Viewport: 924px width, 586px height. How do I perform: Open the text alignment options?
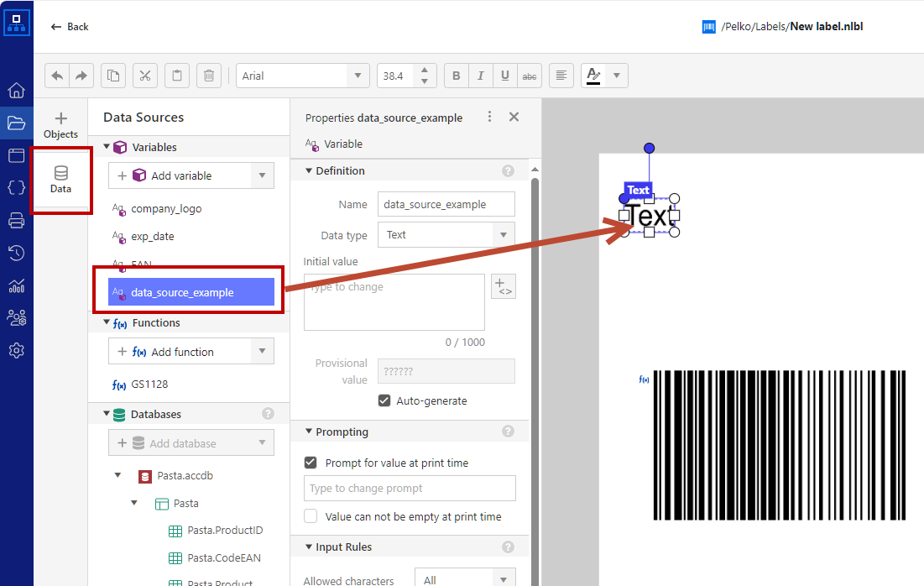561,76
